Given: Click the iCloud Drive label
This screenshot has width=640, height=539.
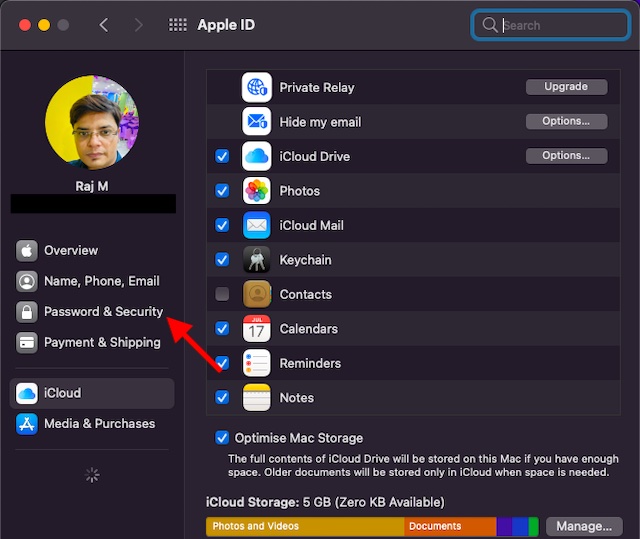Looking at the screenshot, I should coord(314,156).
